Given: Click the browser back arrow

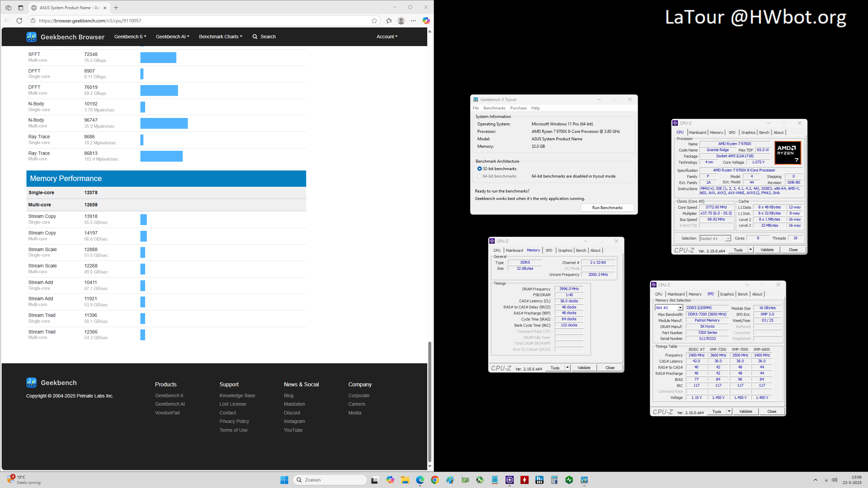Looking at the screenshot, I should (7, 21).
